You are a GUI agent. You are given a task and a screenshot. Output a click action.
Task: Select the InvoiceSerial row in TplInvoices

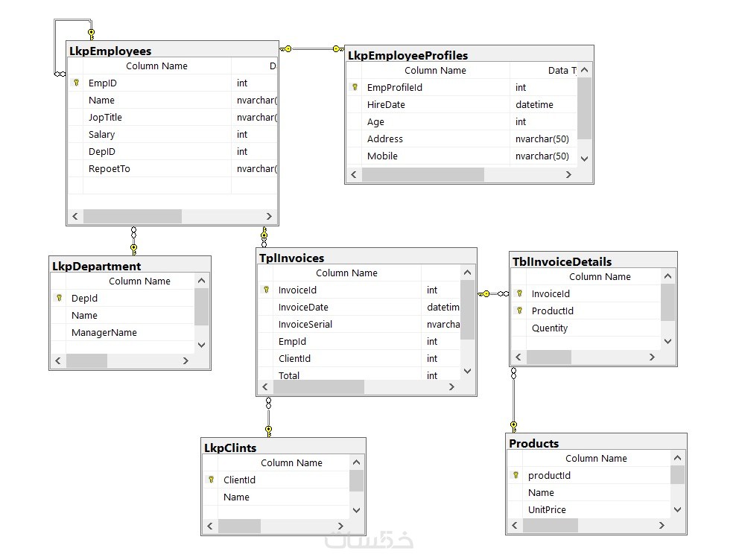(360, 324)
